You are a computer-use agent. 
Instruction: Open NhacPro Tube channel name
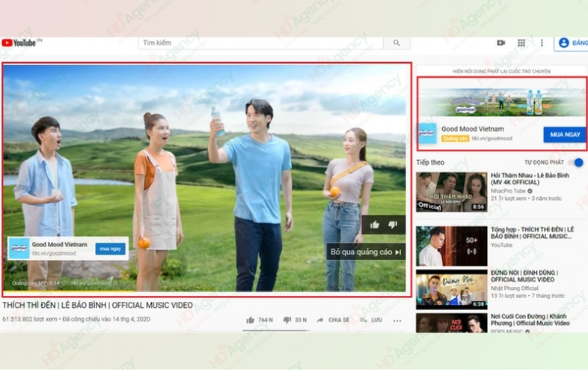(x=508, y=191)
